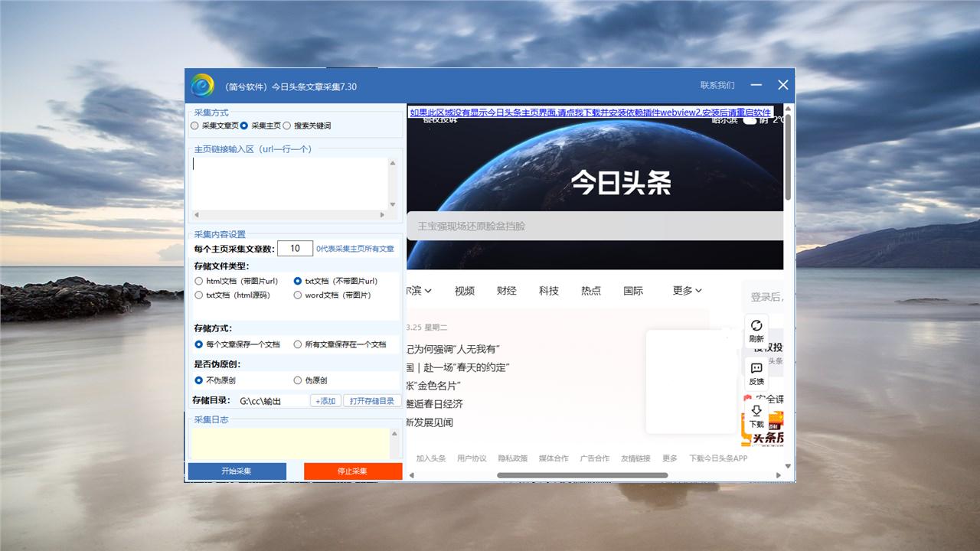Choose word文档（带图片） file type
This screenshot has width=980, height=551.
[x=298, y=295]
